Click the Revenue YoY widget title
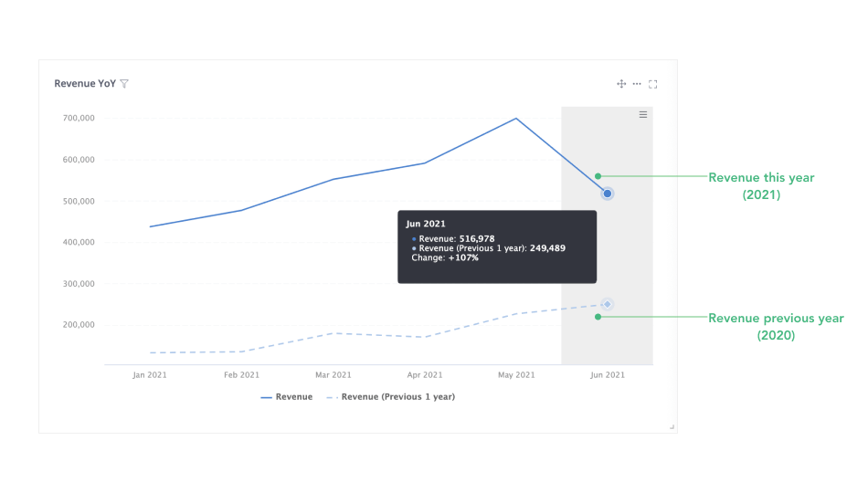Screen dimensions: 868x493 coord(85,84)
